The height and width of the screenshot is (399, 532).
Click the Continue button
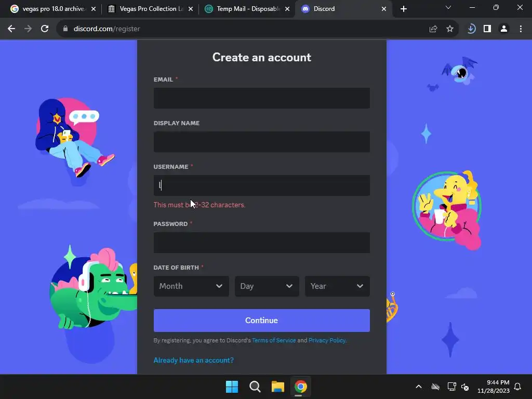click(x=262, y=320)
